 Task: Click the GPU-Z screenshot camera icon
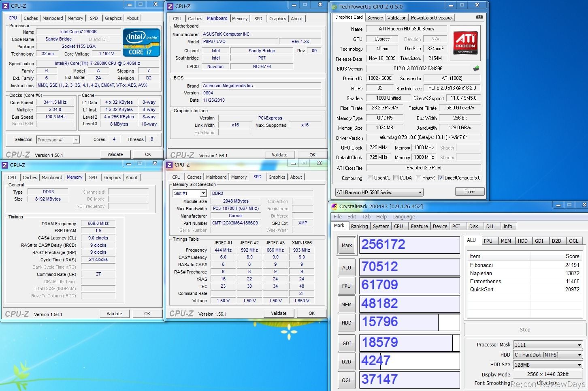tap(479, 17)
